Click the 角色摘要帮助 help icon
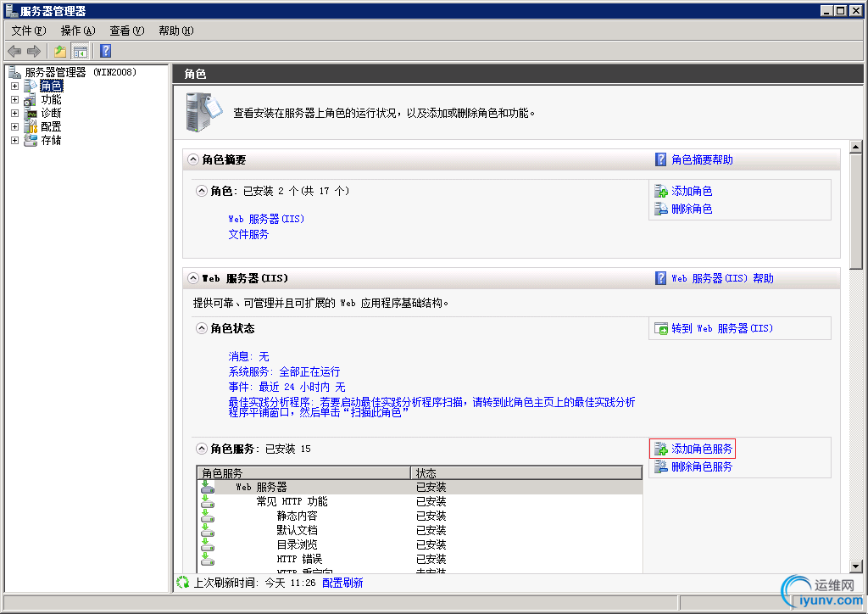 point(660,159)
